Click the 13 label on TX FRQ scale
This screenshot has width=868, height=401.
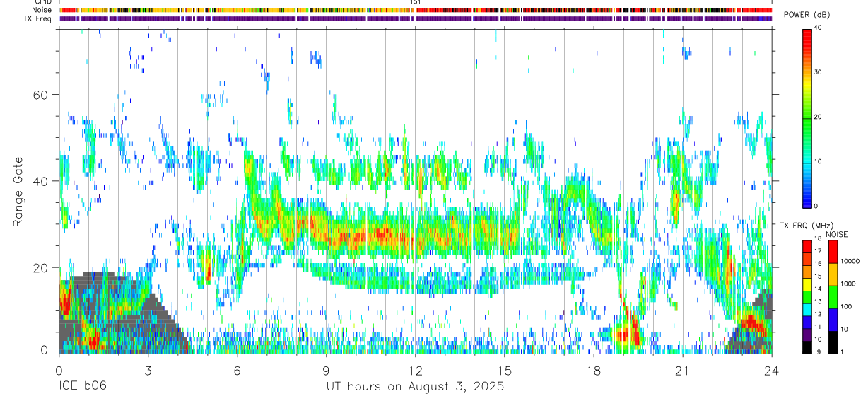point(819,301)
